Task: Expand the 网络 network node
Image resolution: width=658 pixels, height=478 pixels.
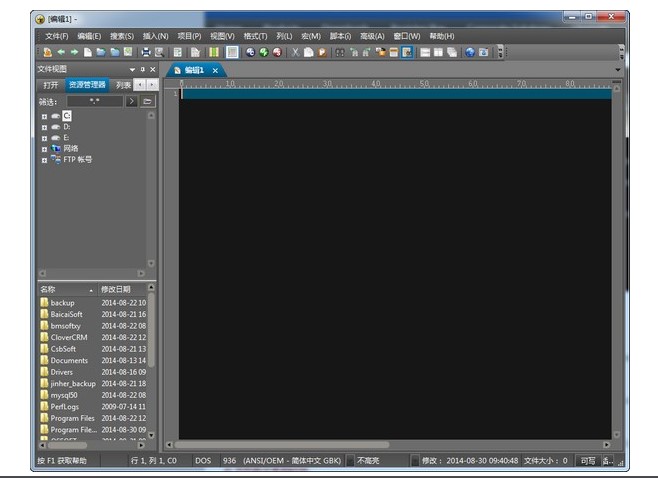Action: [44, 149]
